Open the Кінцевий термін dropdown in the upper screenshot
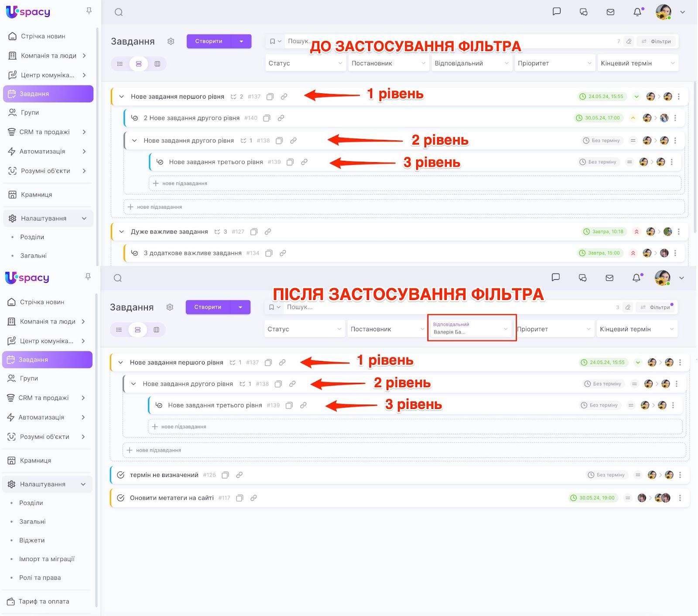The image size is (698, 616). click(x=638, y=63)
